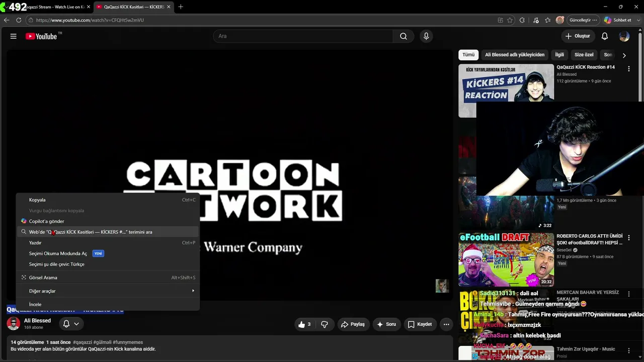Choose Kopyala from the context menu
This screenshot has width=644, height=362.
point(108,200)
